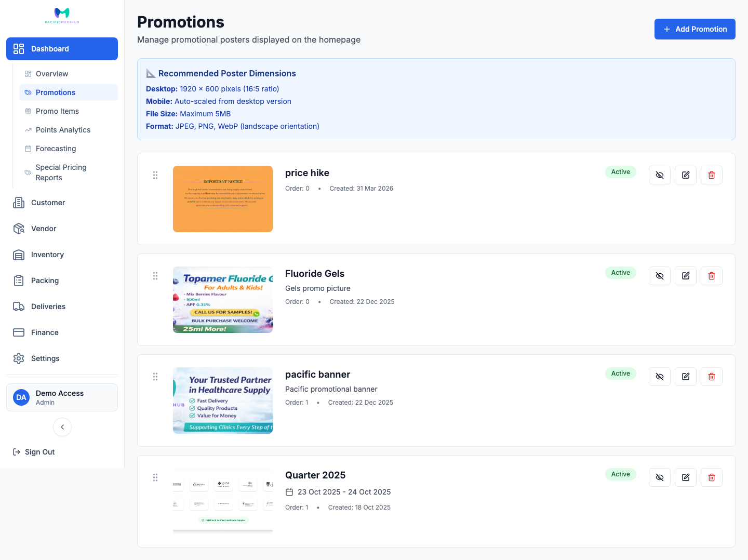The width and height of the screenshot is (748, 560).
Task: Edit the price hike promotion
Action: pos(686,175)
